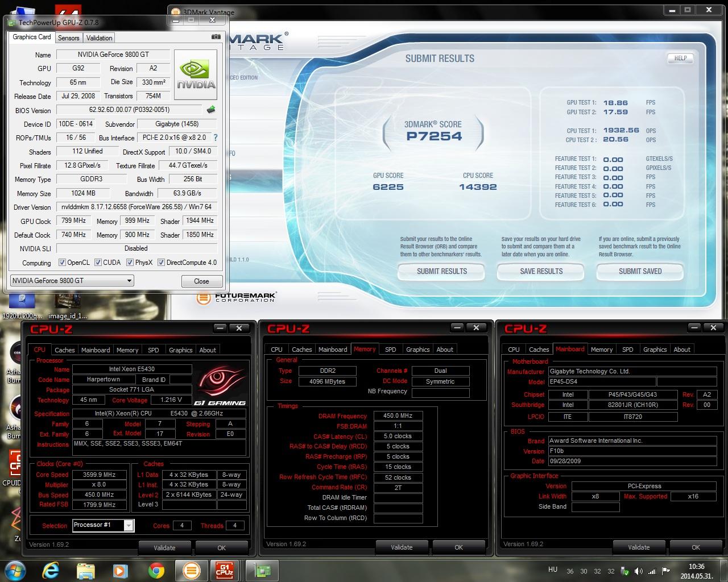The height and width of the screenshot is (582, 728).
Task: Click the BIOS Version field 62.92.6D.00.07
Action: tap(130, 110)
